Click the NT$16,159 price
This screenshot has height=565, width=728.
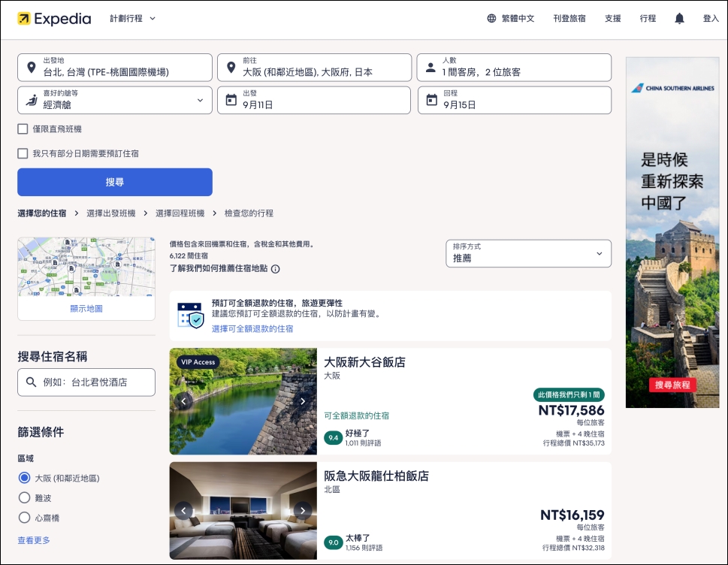[x=572, y=515]
